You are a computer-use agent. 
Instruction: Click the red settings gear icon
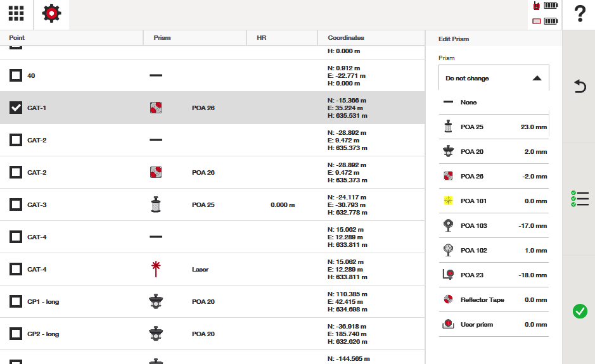51,14
